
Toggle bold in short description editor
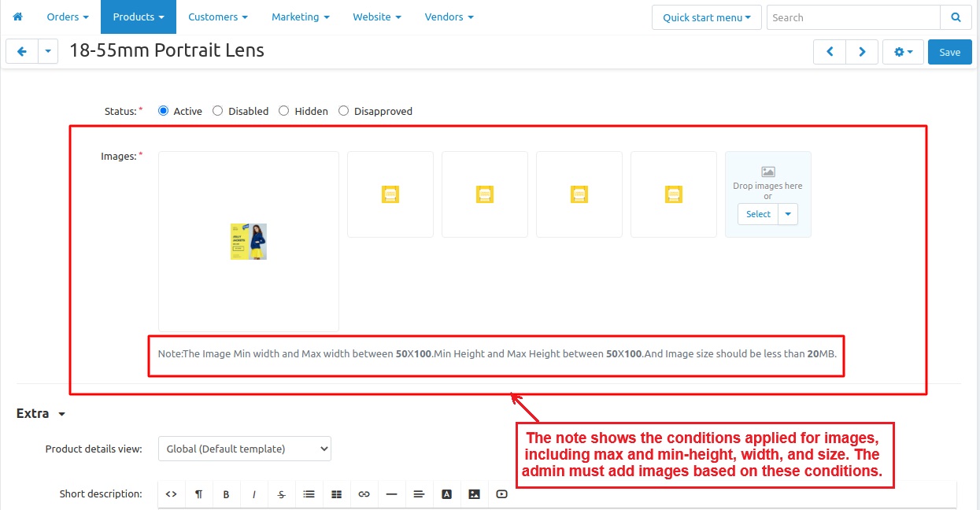pos(226,494)
